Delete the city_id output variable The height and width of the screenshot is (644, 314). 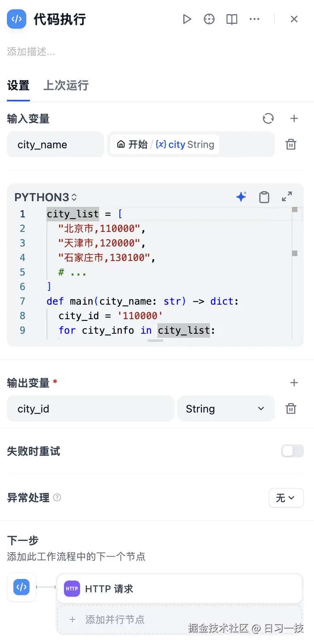291,408
